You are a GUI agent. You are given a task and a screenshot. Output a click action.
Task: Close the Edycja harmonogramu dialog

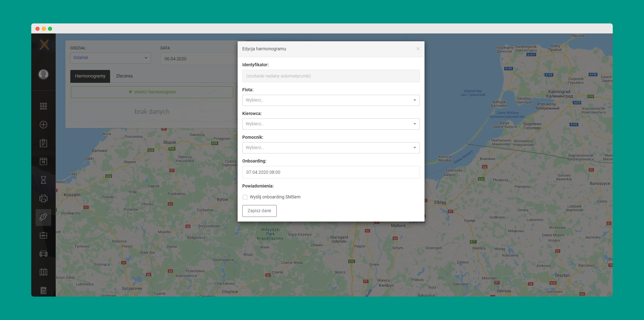(418, 49)
